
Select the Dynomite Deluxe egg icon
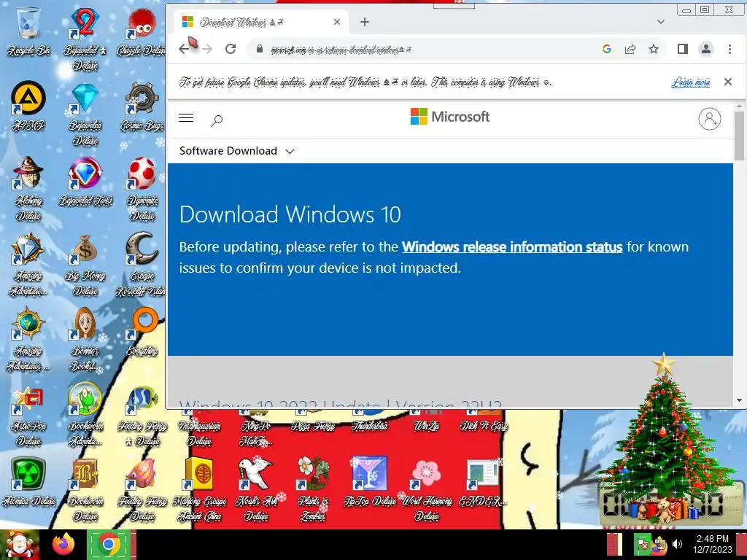click(142, 190)
